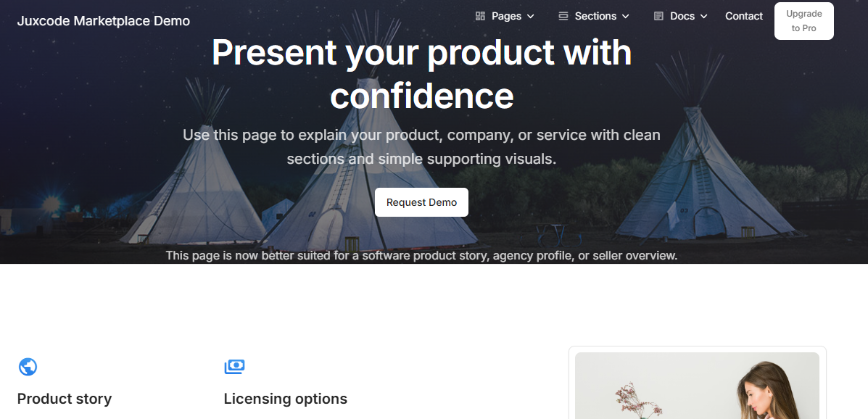Viewport: 868px width, 419px height.
Task: Click the Docs document icon in navbar
Action: [658, 16]
